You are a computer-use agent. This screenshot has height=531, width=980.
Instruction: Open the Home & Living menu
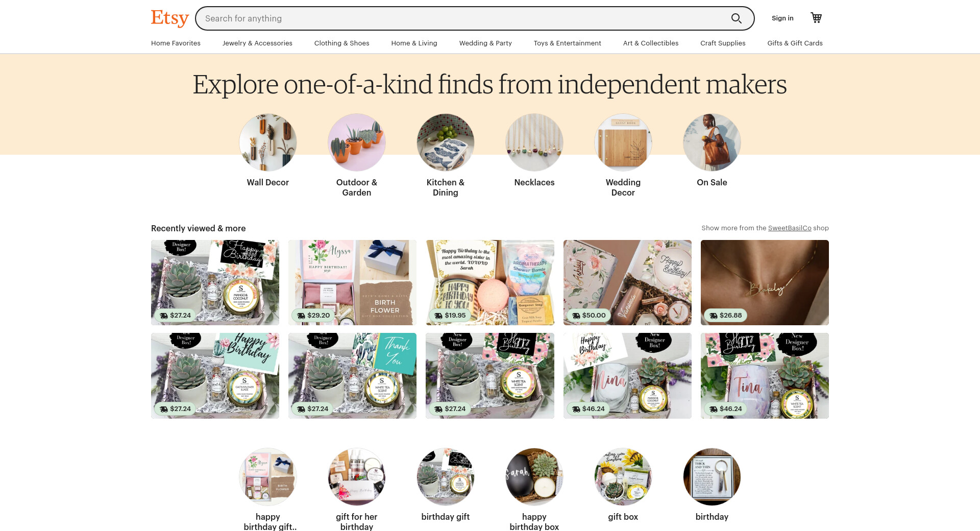[x=414, y=43]
